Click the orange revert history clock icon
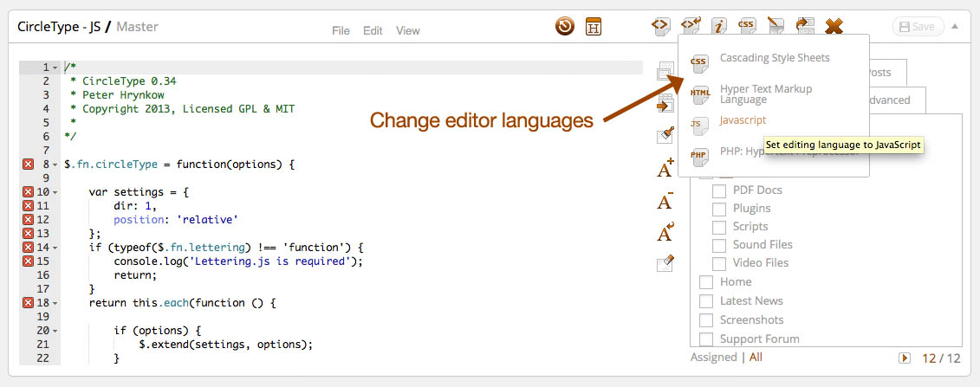 (x=565, y=26)
